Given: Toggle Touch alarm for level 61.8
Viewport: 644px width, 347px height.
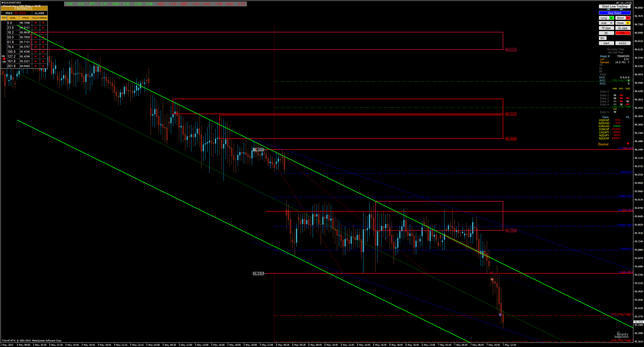Looking at the screenshot, I should [x=36, y=42].
